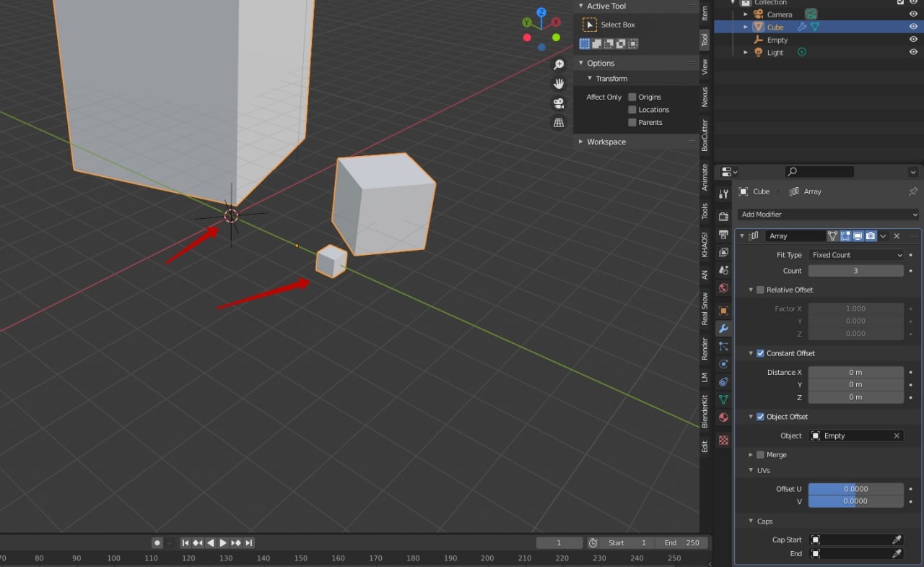Viewport: 924px width, 567px height.
Task: Open the View Layer properties tab icon
Action: click(723, 252)
